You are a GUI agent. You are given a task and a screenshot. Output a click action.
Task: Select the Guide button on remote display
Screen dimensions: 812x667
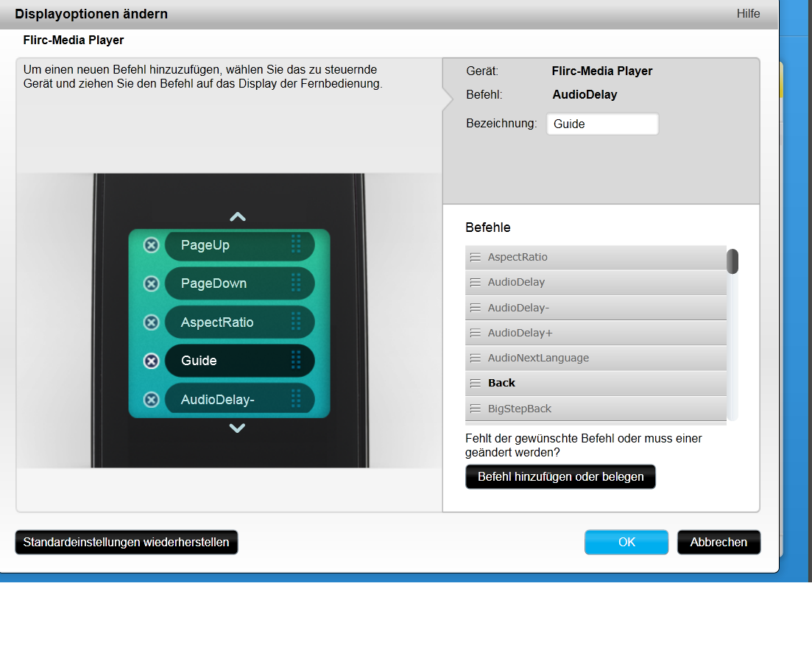pyautogui.click(x=240, y=361)
